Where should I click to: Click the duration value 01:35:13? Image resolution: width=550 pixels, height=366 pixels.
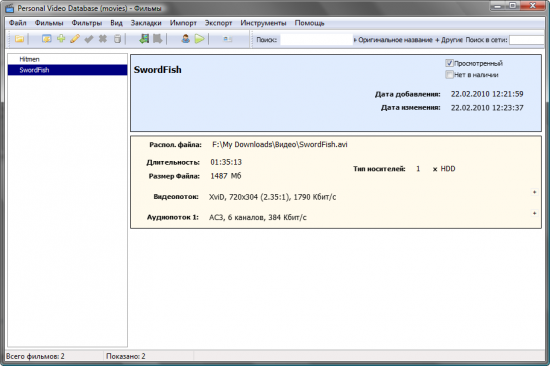[x=226, y=162]
